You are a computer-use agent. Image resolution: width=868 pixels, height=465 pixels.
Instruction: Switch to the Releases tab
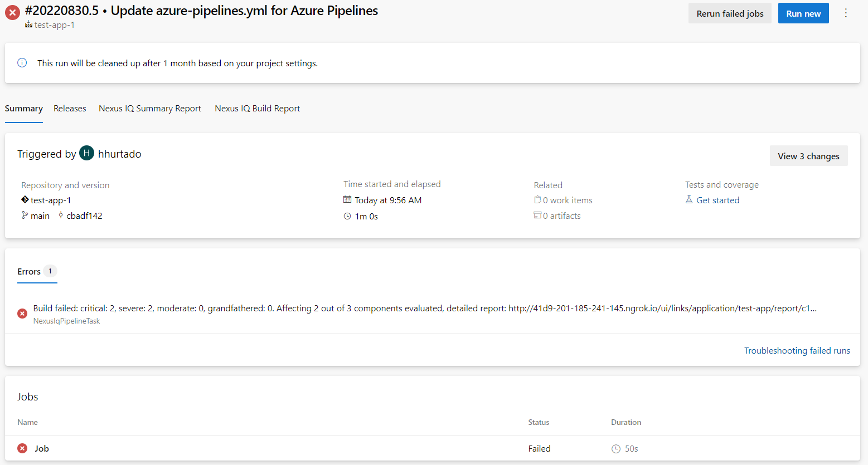click(70, 108)
